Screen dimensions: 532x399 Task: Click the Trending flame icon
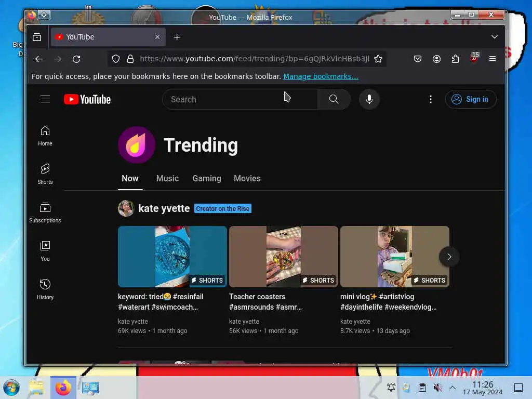pyautogui.click(x=137, y=145)
